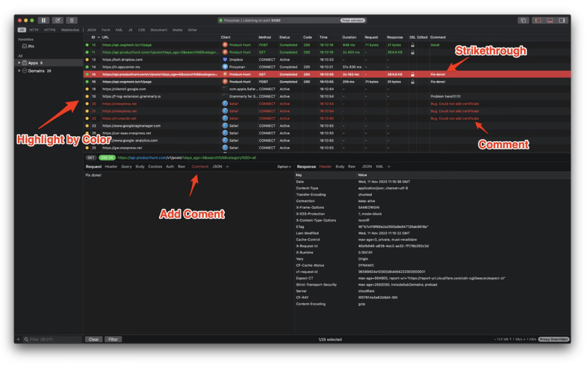Screen dimensions: 588x375
Task: Click green status dot of row 10
Action: click(87, 45)
